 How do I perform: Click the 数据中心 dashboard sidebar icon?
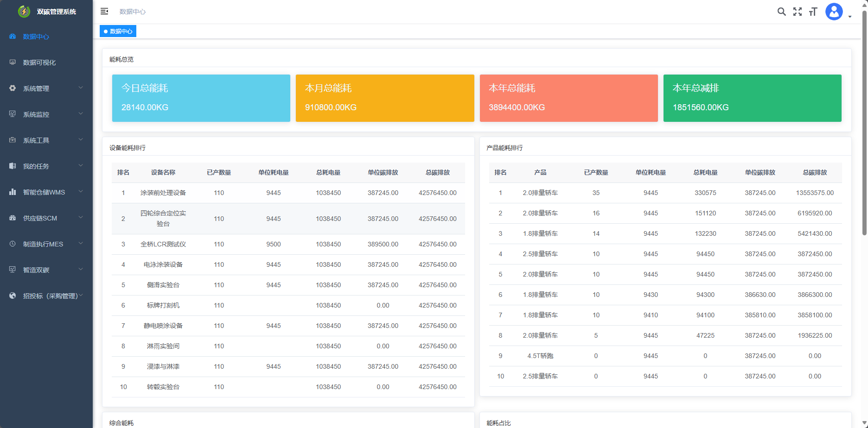pos(13,37)
